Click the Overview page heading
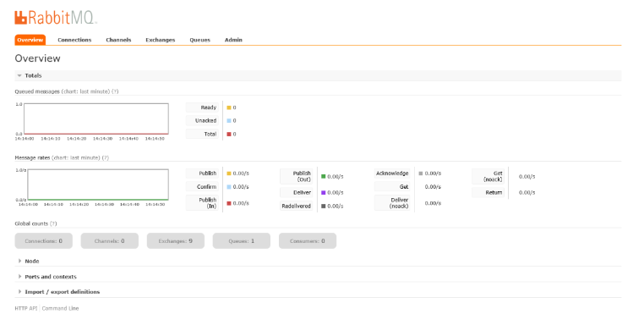The image size is (644, 325). [37, 58]
